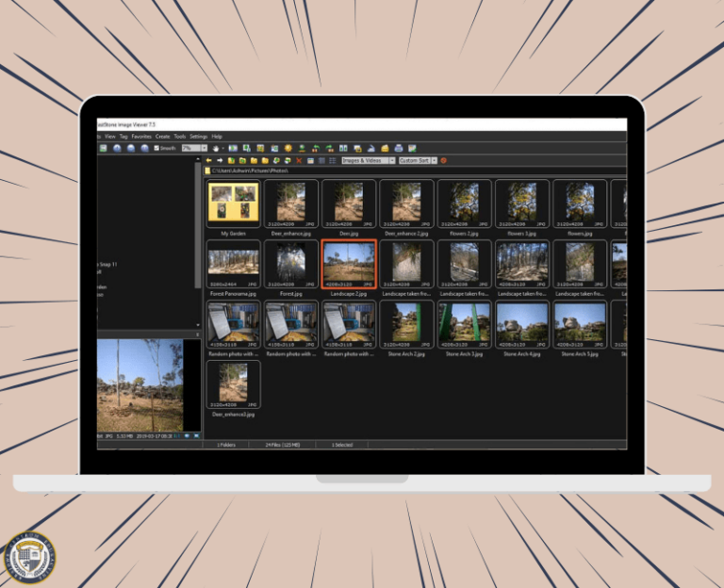Switch to details list view icon

tap(332, 160)
